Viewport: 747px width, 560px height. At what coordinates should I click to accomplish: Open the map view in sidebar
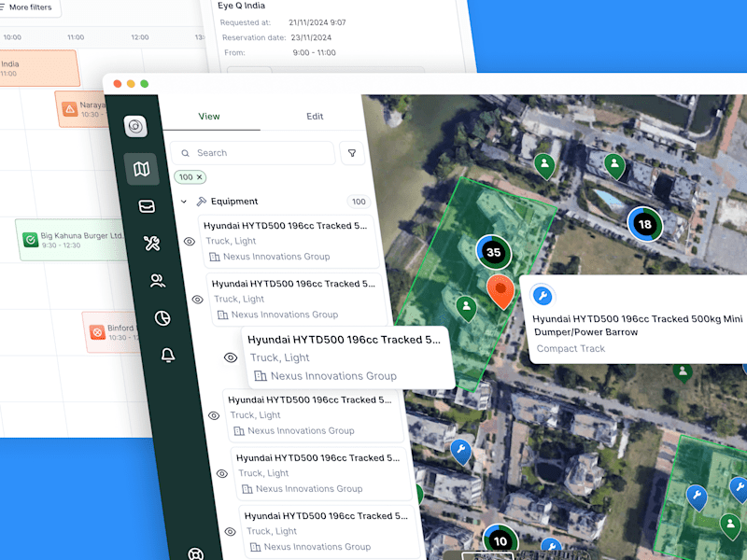click(142, 169)
